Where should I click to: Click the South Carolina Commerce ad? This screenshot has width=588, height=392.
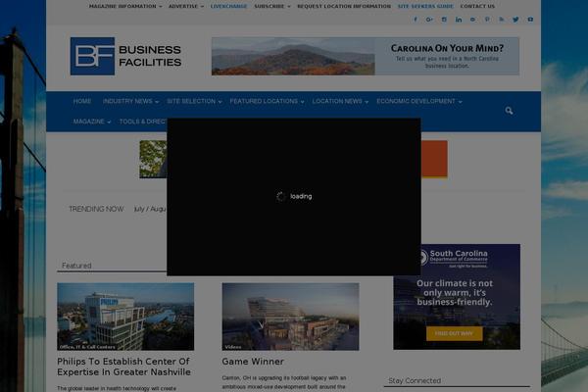[457, 297]
